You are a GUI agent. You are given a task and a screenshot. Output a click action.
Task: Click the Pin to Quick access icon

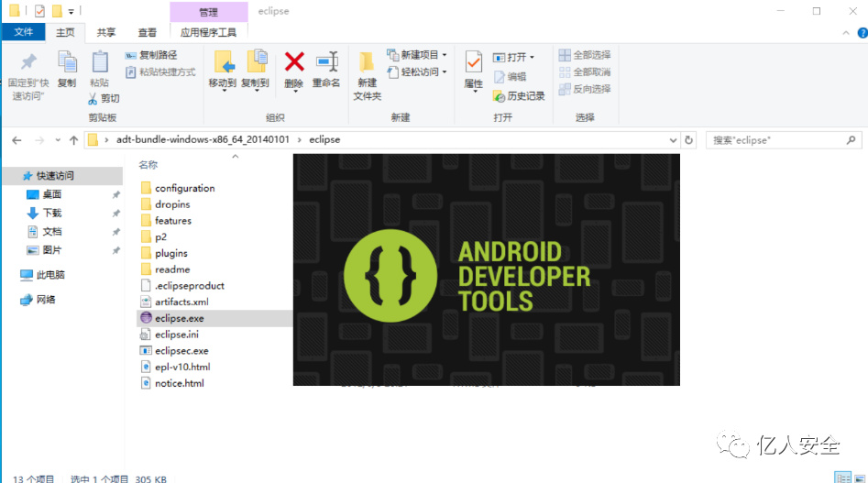28,62
